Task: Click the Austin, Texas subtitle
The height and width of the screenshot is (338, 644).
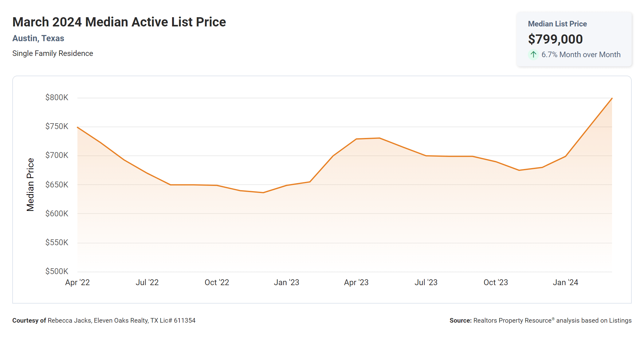Action: [38, 38]
